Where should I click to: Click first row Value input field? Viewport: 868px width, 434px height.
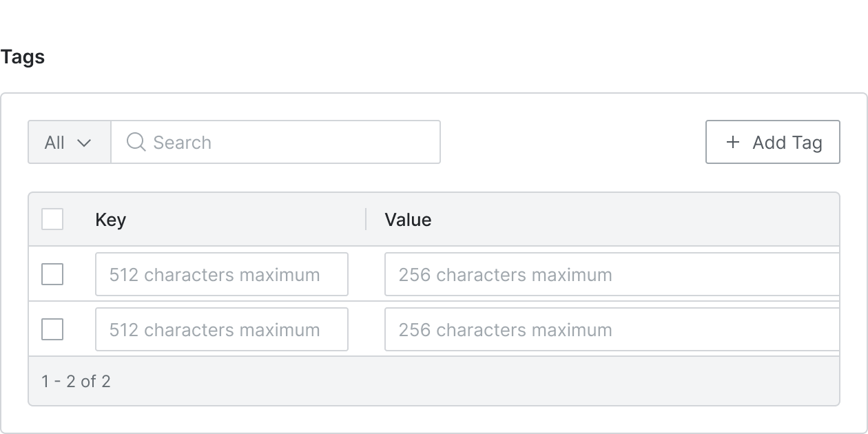click(x=612, y=274)
